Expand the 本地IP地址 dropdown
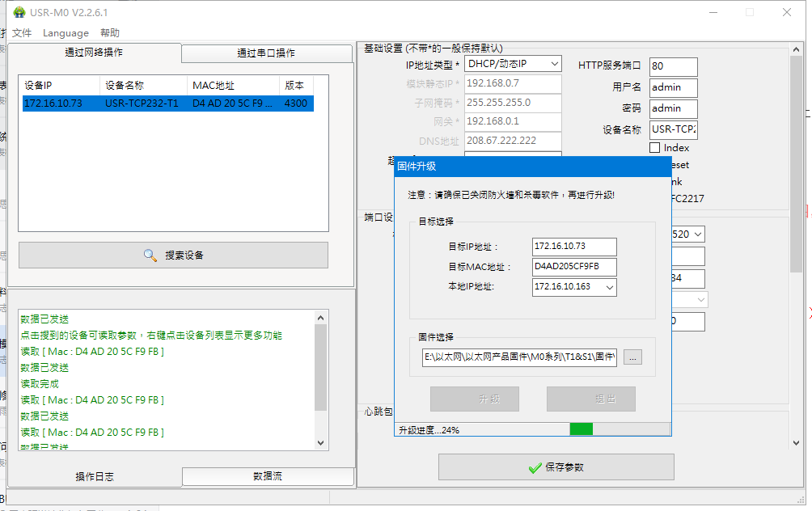This screenshot has width=812, height=511. [x=610, y=287]
